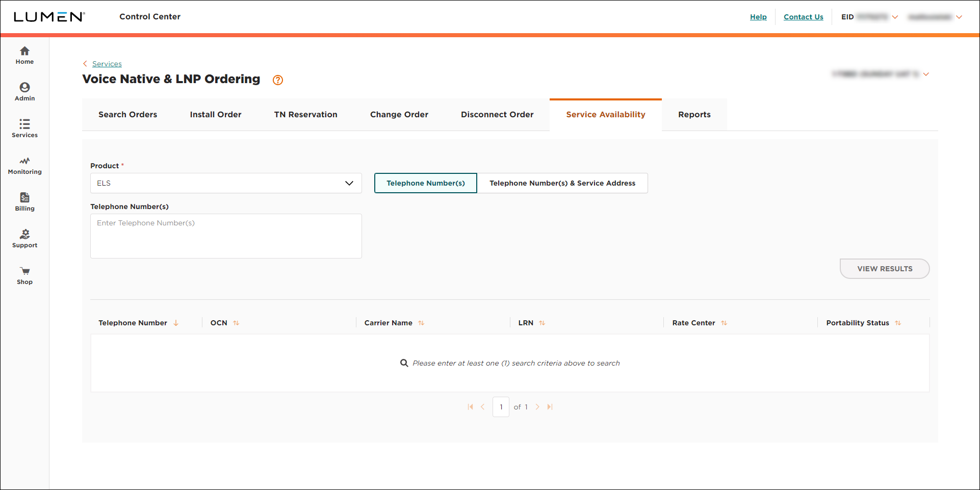
Task: Open the orange help question-mark icon
Action: click(x=278, y=80)
